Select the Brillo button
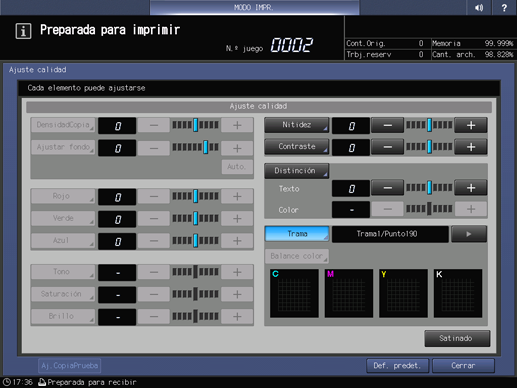 63,316
